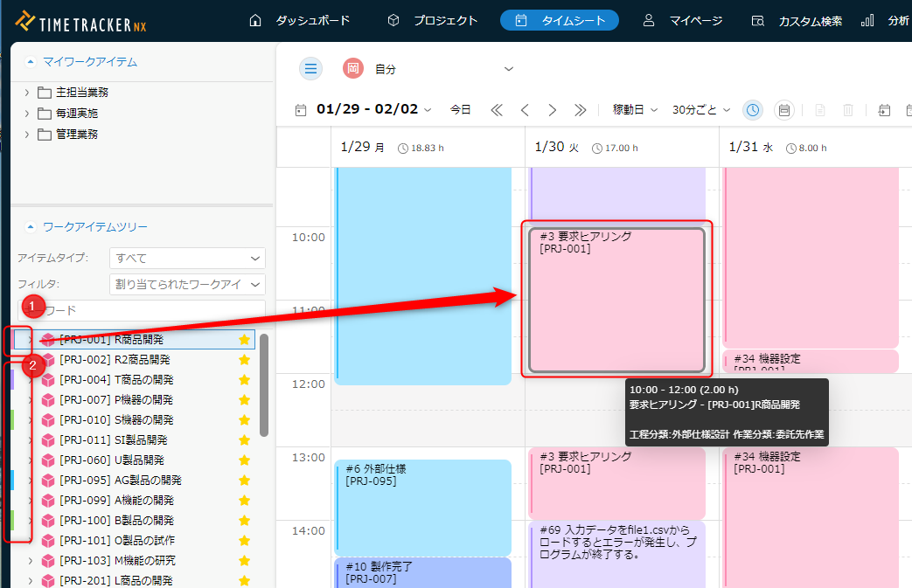Click the #6 外部仕様 time entry block
The width and height of the screenshot is (912, 588).
pyautogui.click(x=422, y=494)
